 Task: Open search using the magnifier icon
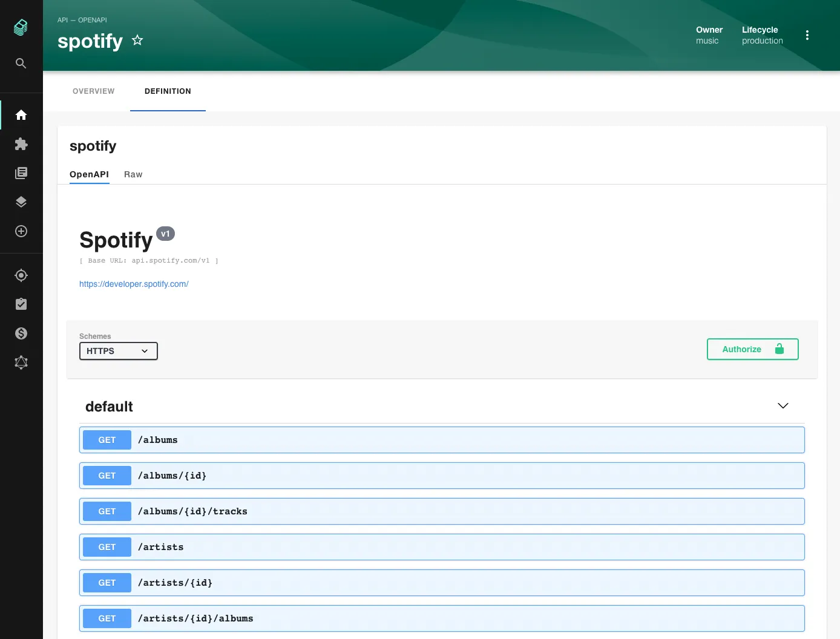click(x=21, y=63)
